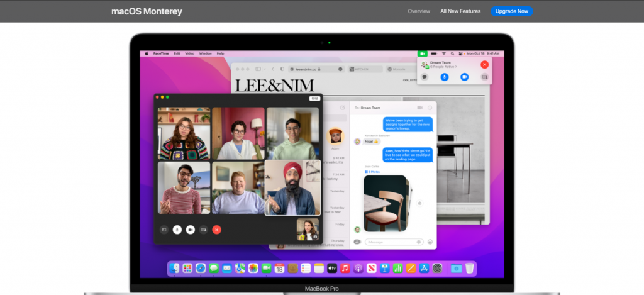Start video call in Messages header

pos(419,108)
